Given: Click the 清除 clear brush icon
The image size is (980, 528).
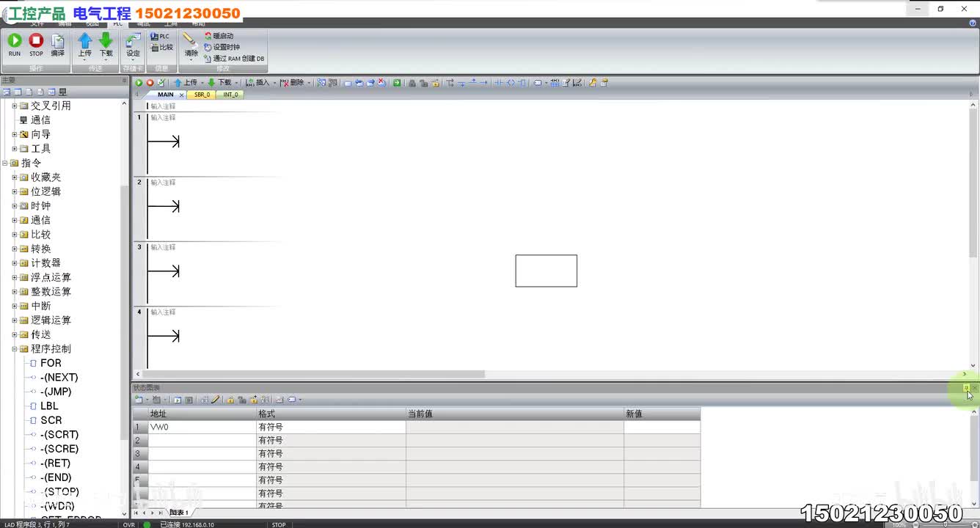Looking at the screenshot, I should [191, 44].
